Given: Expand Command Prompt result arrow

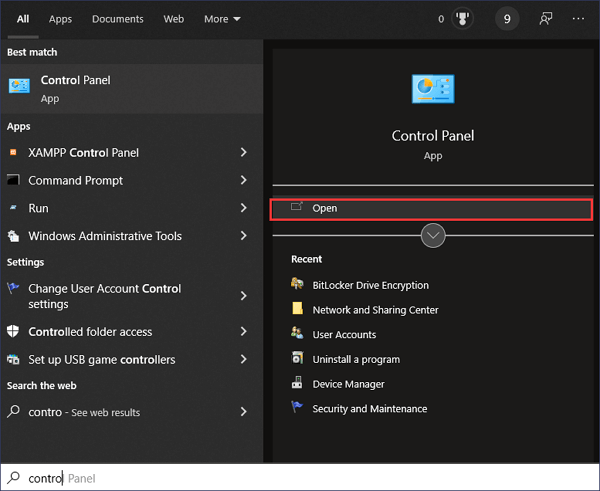Looking at the screenshot, I should pyautogui.click(x=244, y=181).
